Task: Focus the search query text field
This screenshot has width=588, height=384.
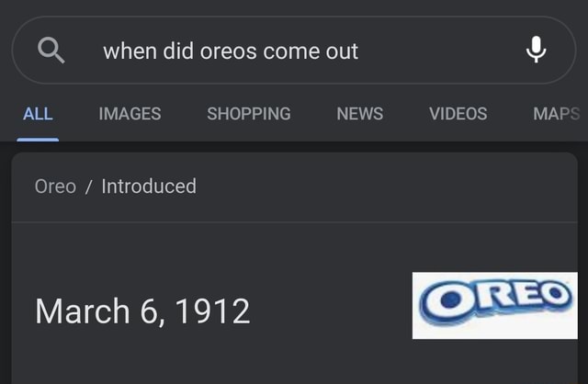Action: [276, 51]
